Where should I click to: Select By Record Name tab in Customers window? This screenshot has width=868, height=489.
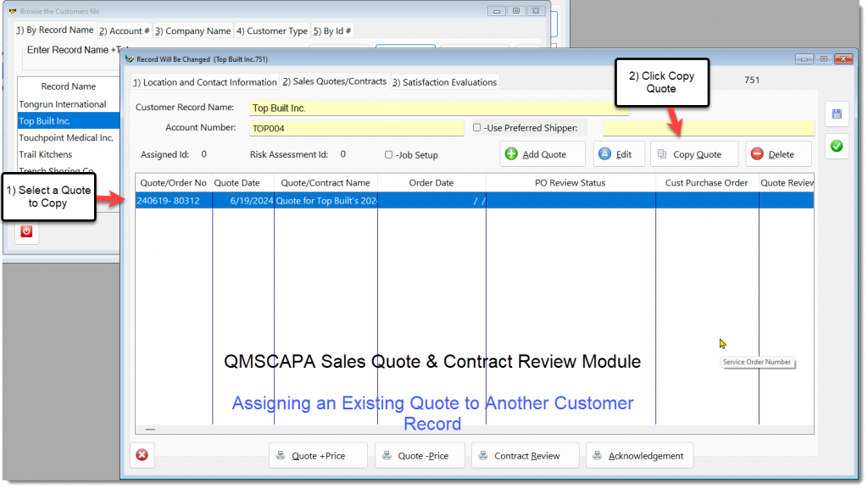(x=55, y=30)
